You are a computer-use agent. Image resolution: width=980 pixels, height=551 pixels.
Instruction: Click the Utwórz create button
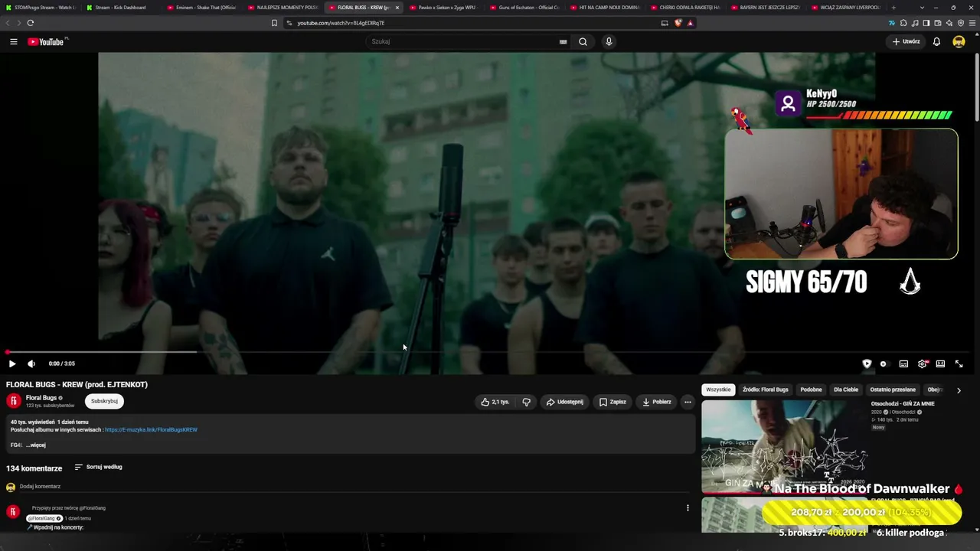point(906,41)
